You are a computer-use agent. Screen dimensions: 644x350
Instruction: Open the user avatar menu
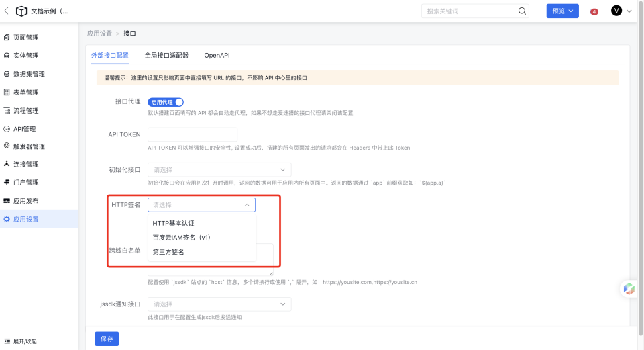point(616,11)
